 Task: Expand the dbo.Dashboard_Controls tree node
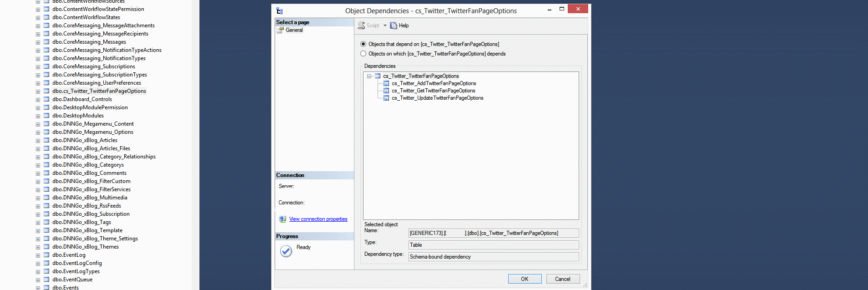click(x=38, y=100)
